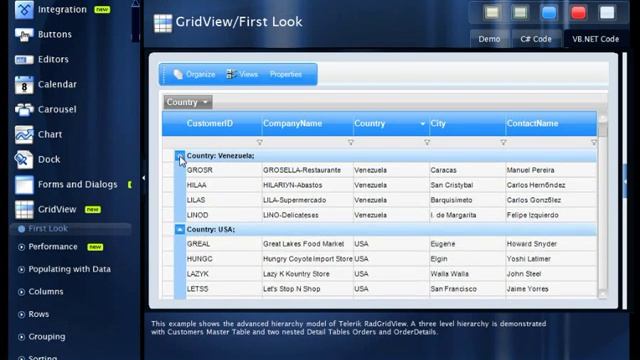Click the Views toolbar icon
This screenshot has height=360, width=640.
point(231,74)
